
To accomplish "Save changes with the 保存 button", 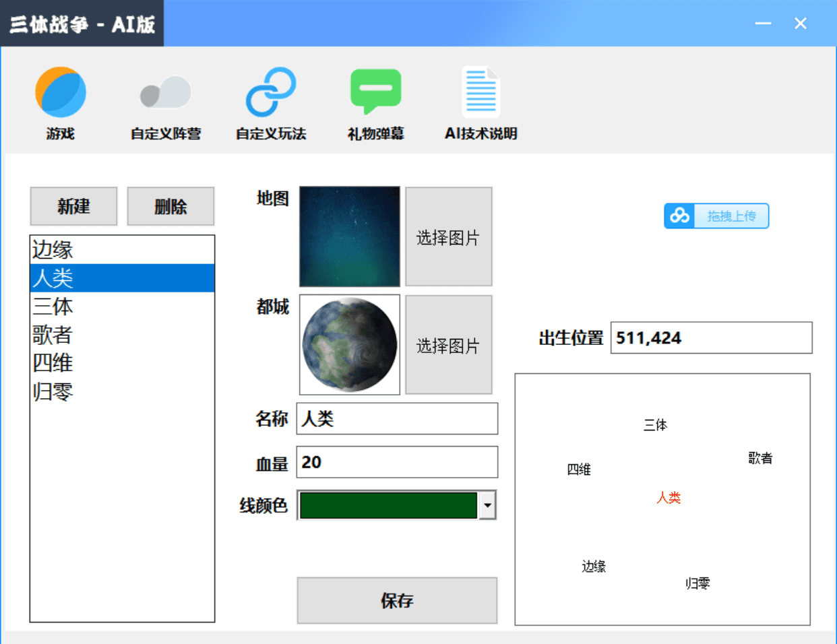I will click(397, 600).
